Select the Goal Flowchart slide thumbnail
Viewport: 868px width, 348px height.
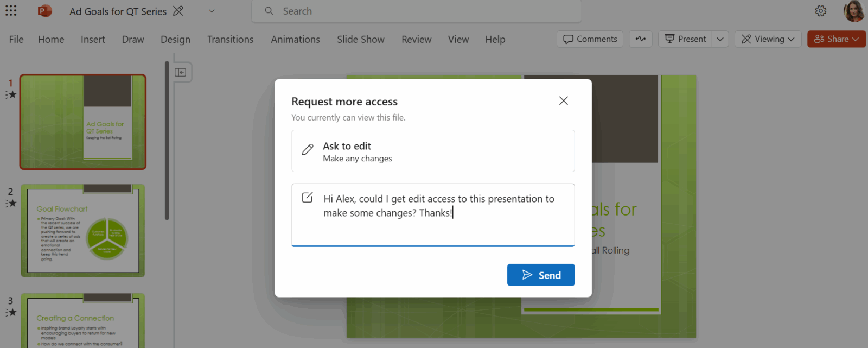(83, 231)
